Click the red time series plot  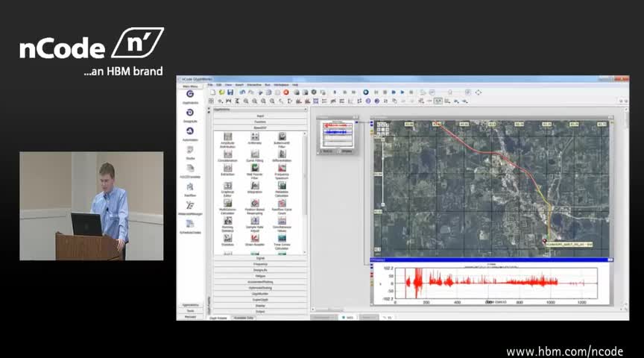[x=495, y=283]
